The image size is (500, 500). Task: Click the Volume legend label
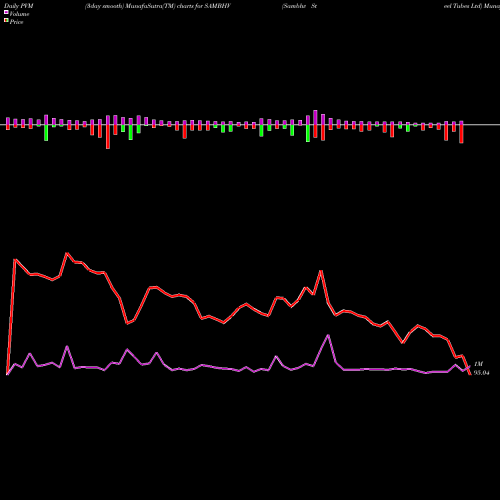(x=19, y=14)
